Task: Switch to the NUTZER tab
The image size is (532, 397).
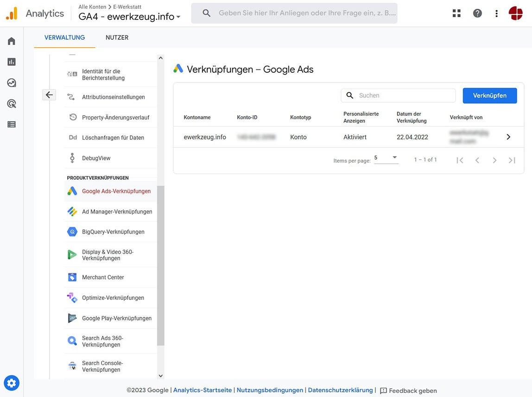Action: pos(117,38)
